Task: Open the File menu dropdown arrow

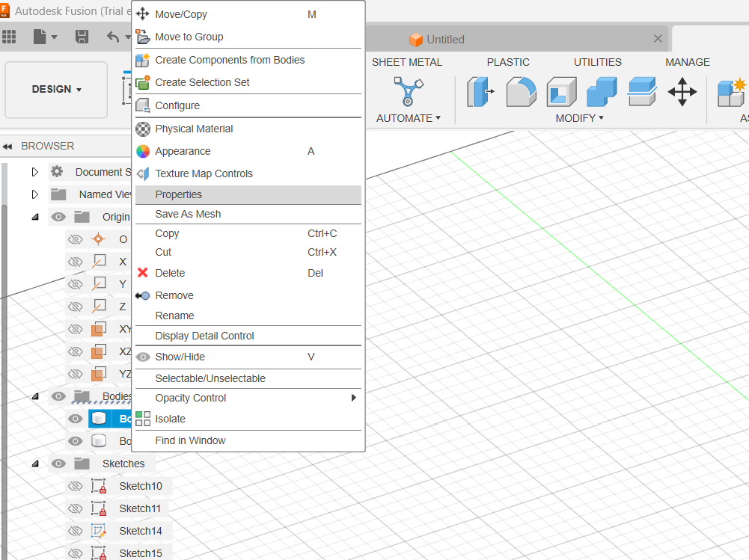Action: coord(54,37)
